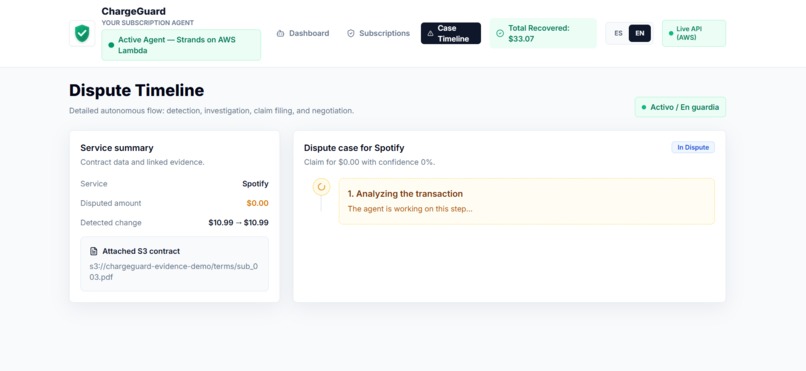The height and width of the screenshot is (371, 806).
Task: Click the Active Agent Strands status badge
Action: tap(181, 45)
